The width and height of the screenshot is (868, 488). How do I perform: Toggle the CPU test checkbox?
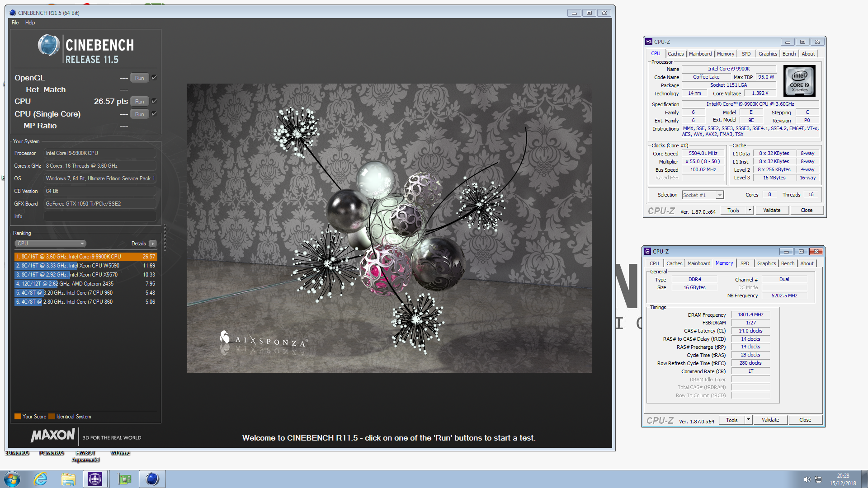154,101
